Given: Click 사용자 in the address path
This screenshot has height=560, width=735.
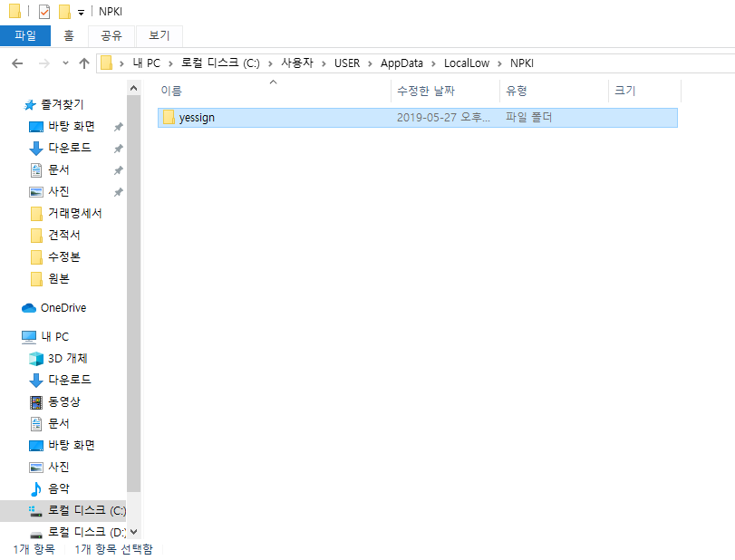Looking at the screenshot, I should [296, 63].
